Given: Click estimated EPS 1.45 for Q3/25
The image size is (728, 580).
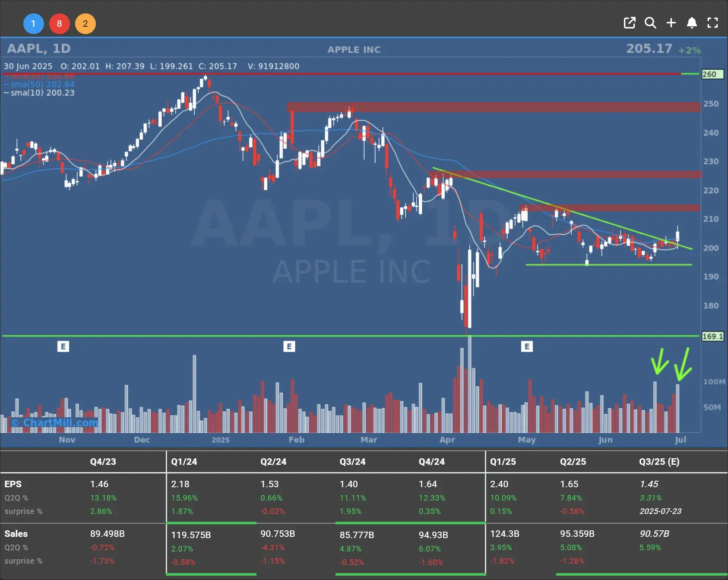Looking at the screenshot, I should (x=649, y=484).
